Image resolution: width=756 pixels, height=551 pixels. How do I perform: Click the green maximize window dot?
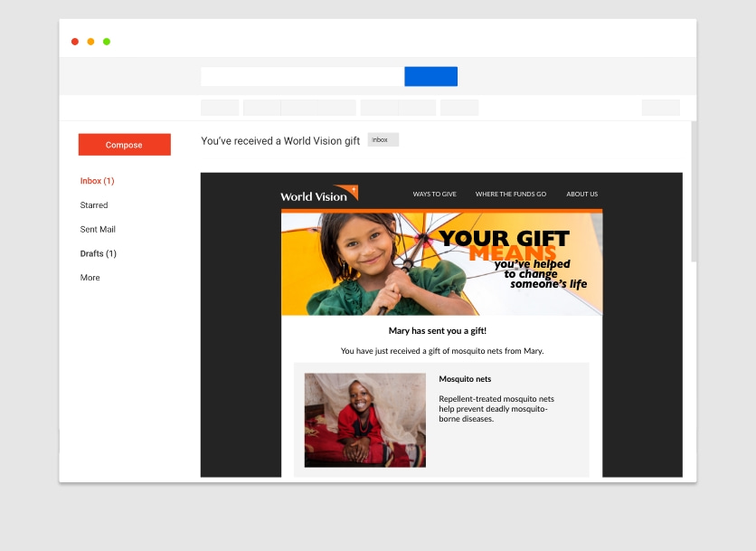[x=107, y=42]
